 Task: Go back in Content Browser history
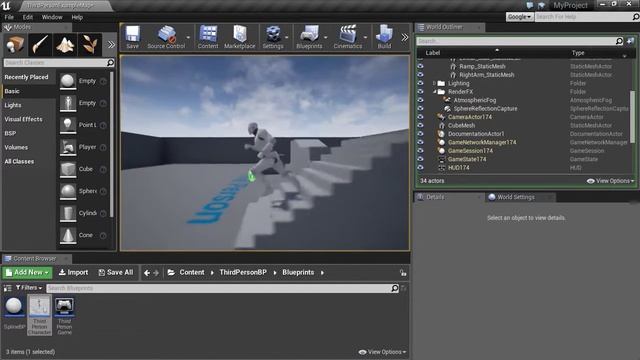pos(147,273)
